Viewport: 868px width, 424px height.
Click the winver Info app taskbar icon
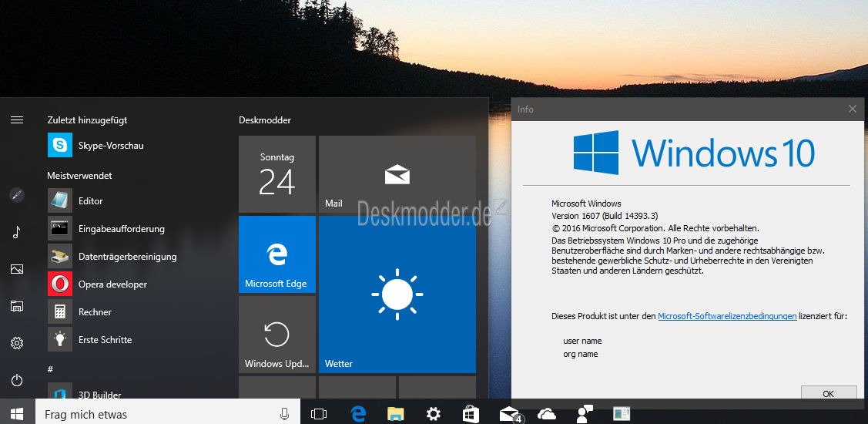tap(622, 414)
